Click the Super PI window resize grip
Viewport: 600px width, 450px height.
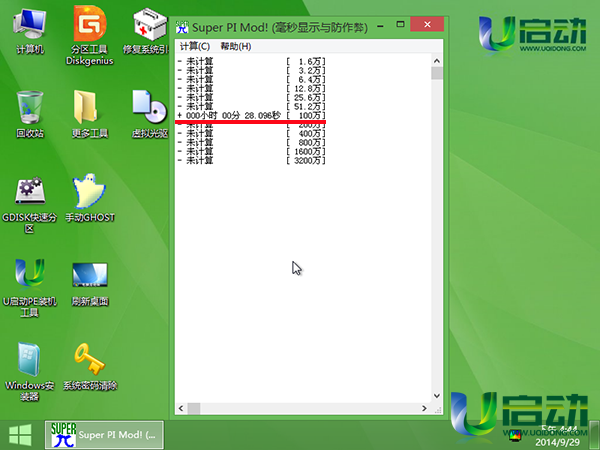438,410
